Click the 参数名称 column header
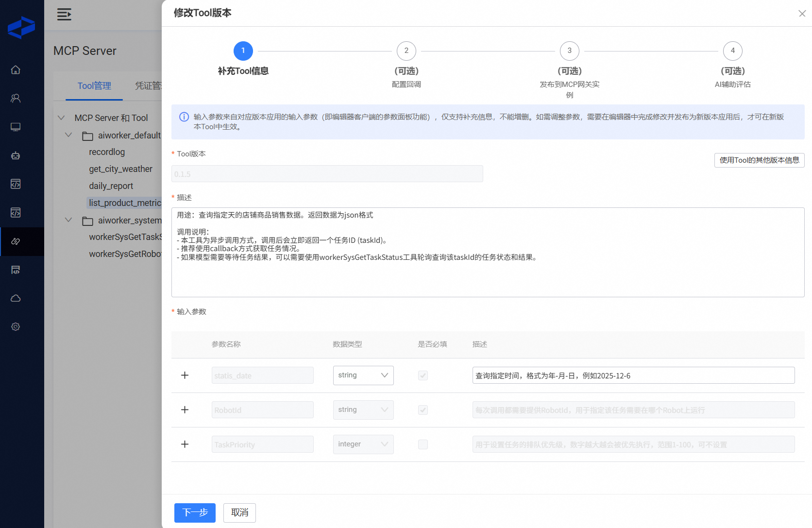This screenshot has width=812, height=528. (x=226, y=344)
